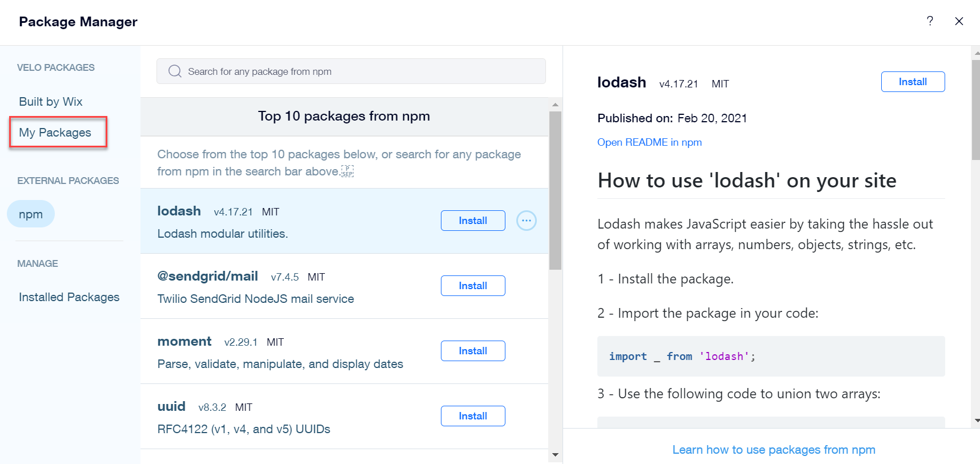980x464 pixels.
Task: Click 'Parse, validate, manipulate, and display dates'
Action: (x=280, y=364)
